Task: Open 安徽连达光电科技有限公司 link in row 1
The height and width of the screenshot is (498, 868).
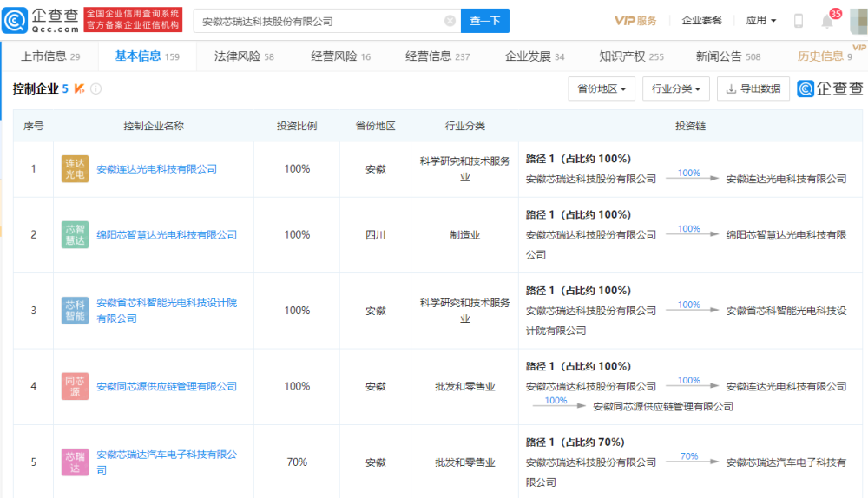Action: pyautogui.click(x=156, y=169)
